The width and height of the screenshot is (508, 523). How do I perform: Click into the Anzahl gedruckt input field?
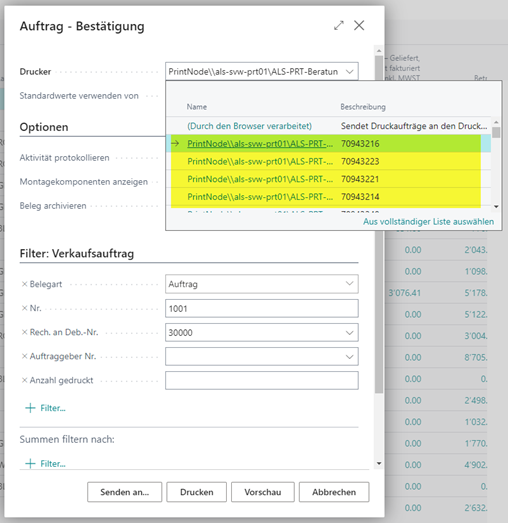[x=262, y=381]
